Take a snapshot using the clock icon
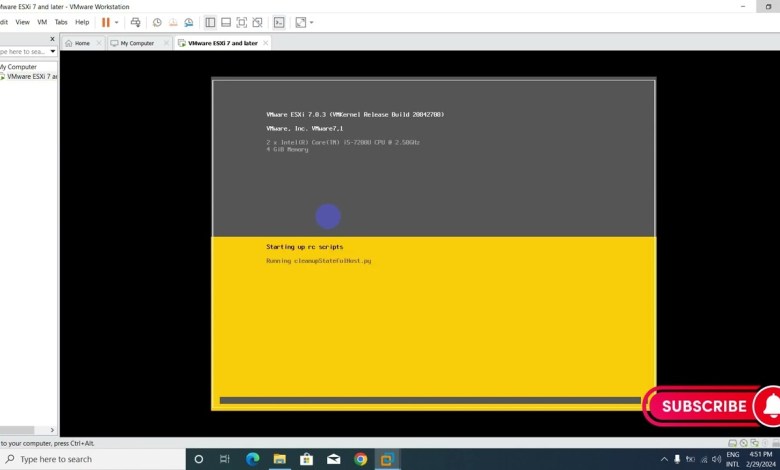Viewport: 780px width, 470px height. coord(157,22)
